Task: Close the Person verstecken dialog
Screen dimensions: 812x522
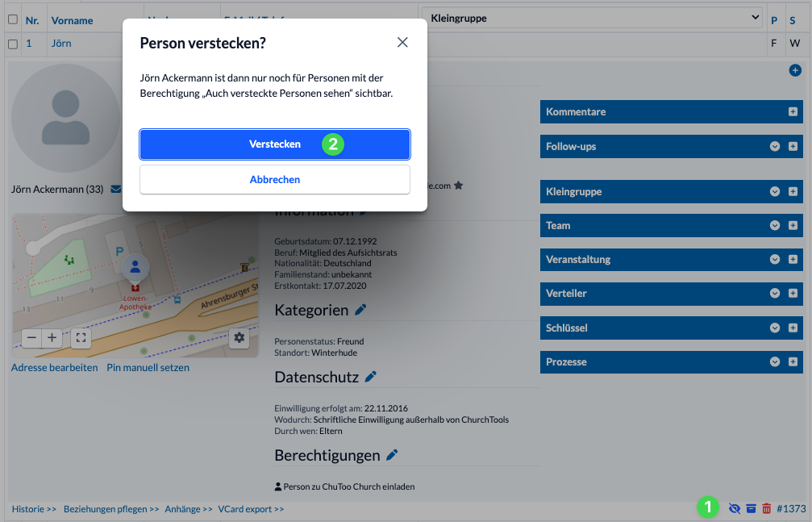Action: (x=402, y=43)
